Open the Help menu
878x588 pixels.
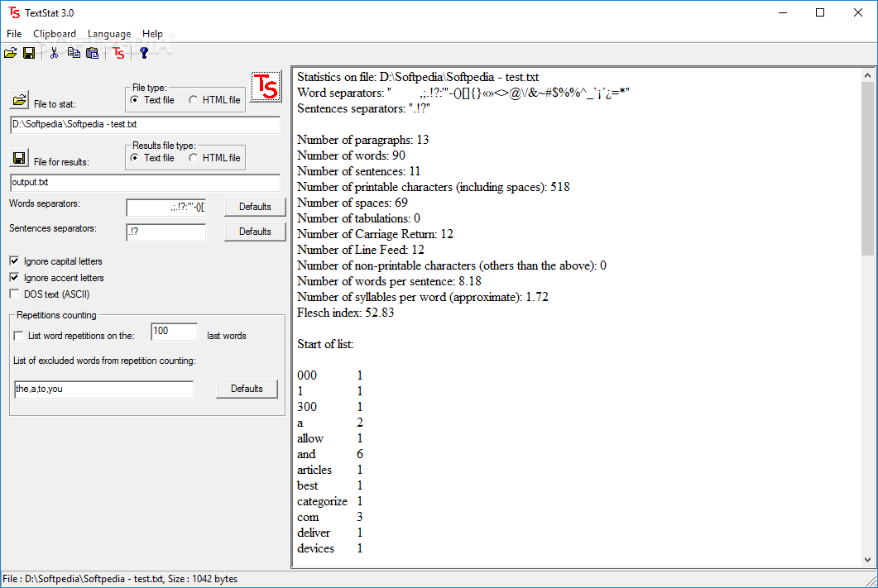point(152,34)
